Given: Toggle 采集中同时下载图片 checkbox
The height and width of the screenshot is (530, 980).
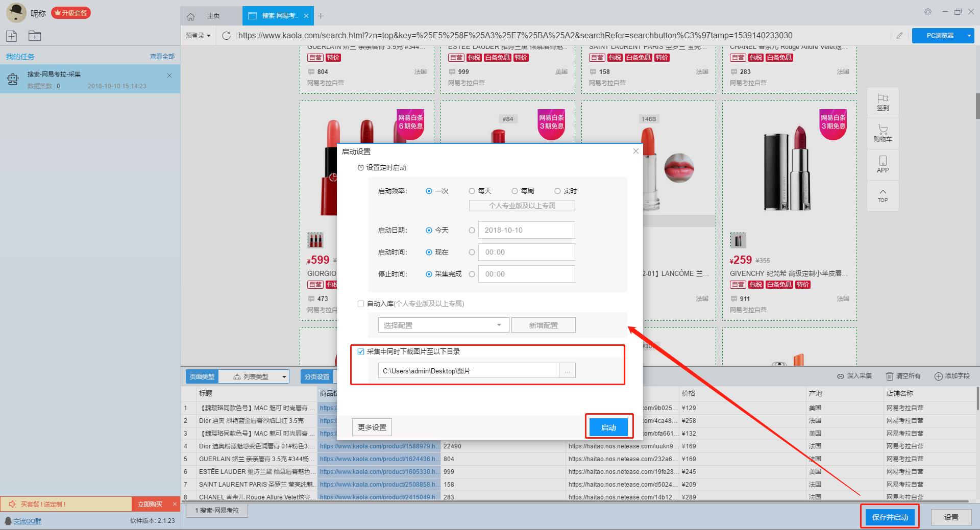Looking at the screenshot, I should 361,351.
